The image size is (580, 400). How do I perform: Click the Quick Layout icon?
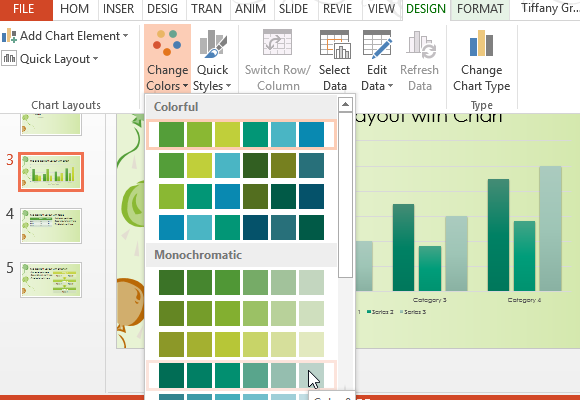pos(9,58)
